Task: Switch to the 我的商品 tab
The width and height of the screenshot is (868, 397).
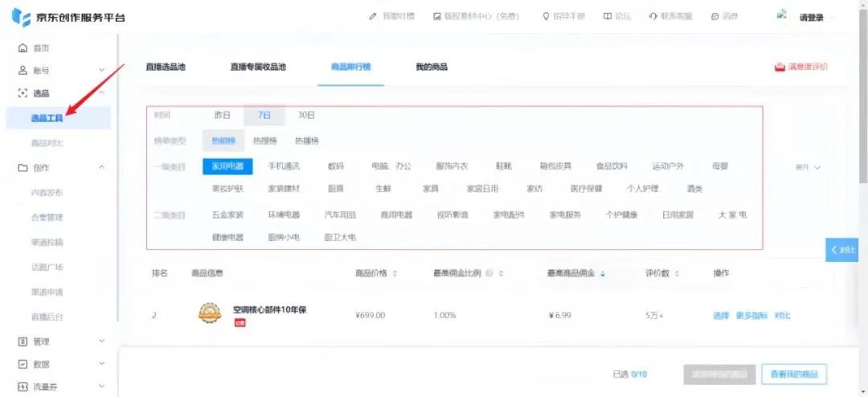Action: 432,67
